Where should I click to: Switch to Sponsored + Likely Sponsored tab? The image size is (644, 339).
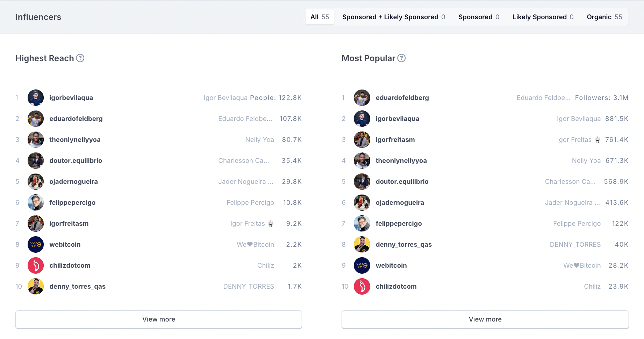coord(393,17)
